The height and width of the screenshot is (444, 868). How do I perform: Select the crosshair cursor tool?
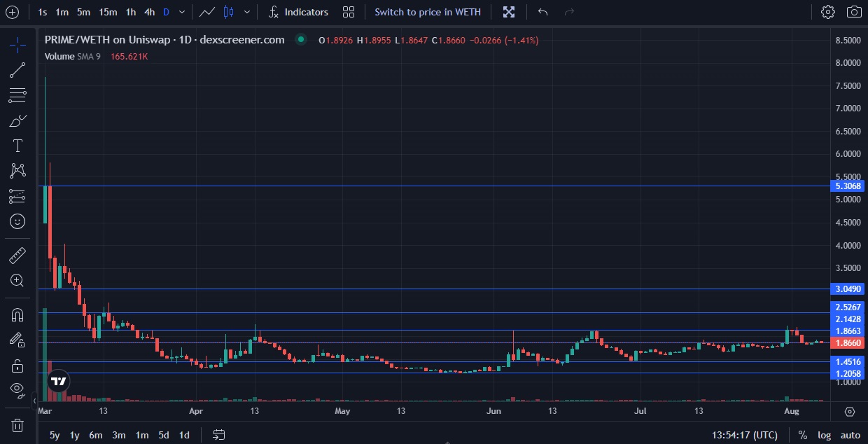pos(17,46)
